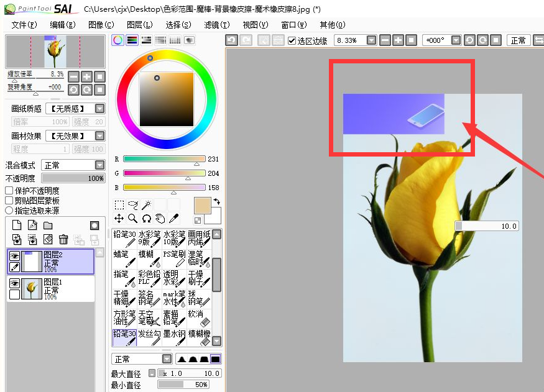Swap foreground and background colors
Screen dimensions: 544x392
216,201
